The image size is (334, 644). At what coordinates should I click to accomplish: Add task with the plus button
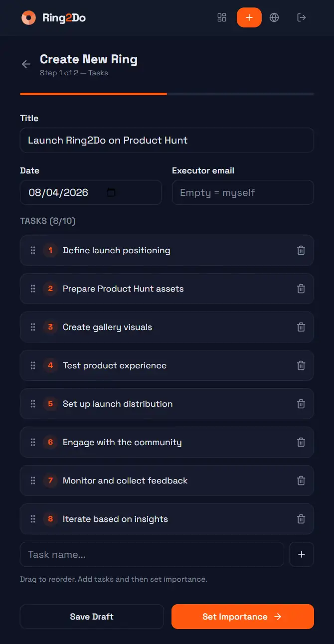point(301,554)
